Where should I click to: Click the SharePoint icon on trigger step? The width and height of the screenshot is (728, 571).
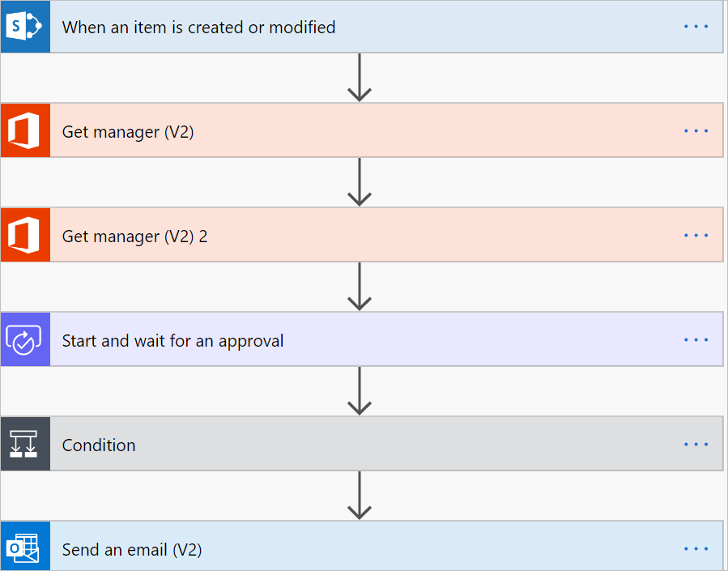(x=25, y=27)
